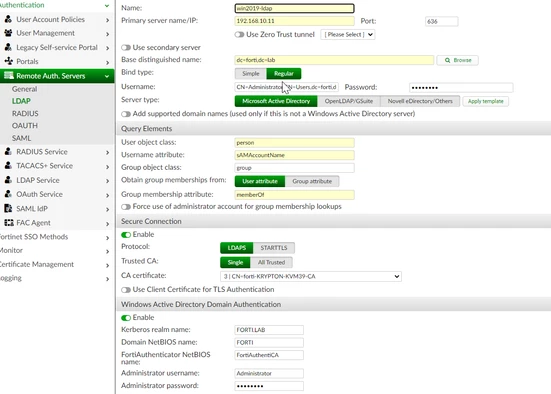Viewport: 551px width, 394px height.
Task: Click the Legacy Self-service Portal icon
Action: pos(8,47)
